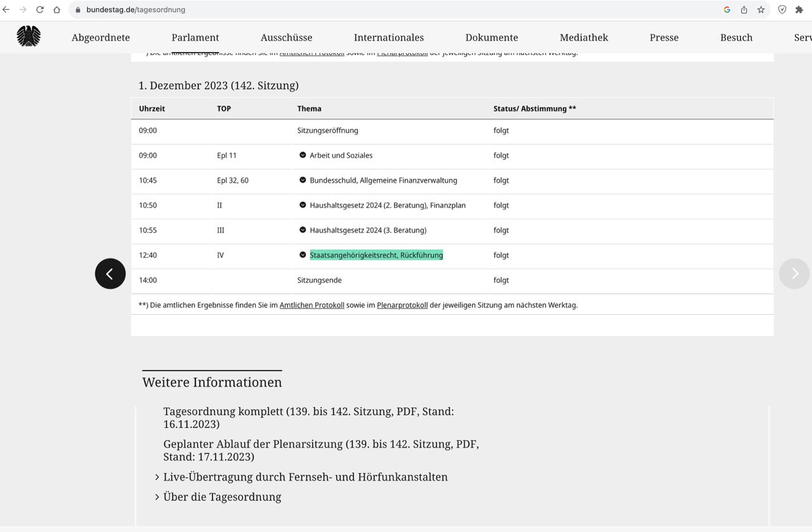Go back with browser back arrow

tap(6, 10)
